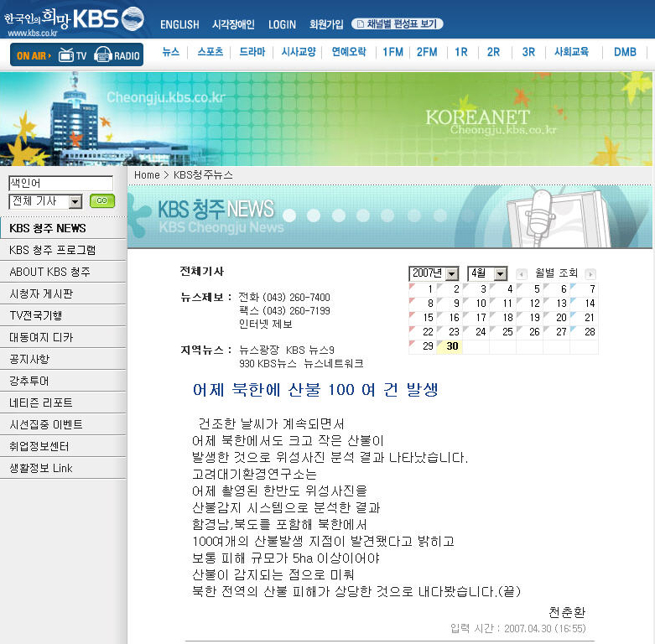
Task: Open the 4월 month dropdown
Action: pos(487,273)
